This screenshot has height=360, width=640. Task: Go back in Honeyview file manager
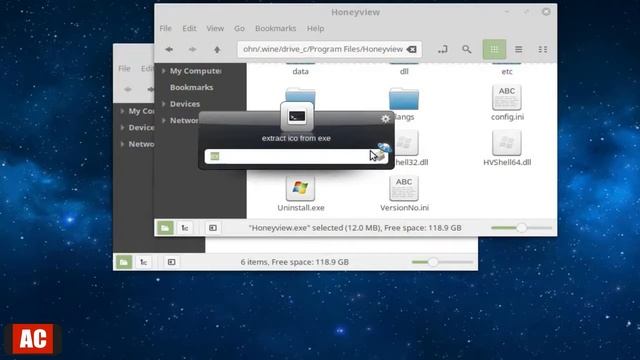pos(169,49)
